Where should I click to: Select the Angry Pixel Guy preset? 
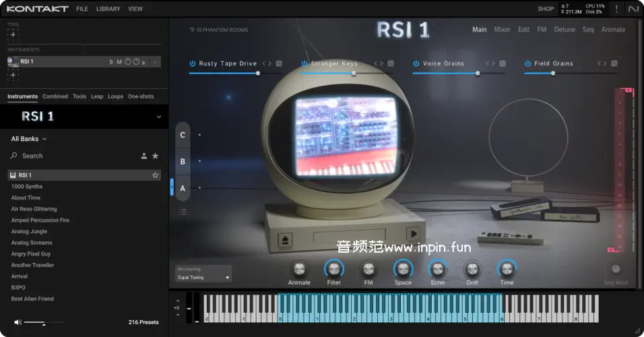(31, 254)
